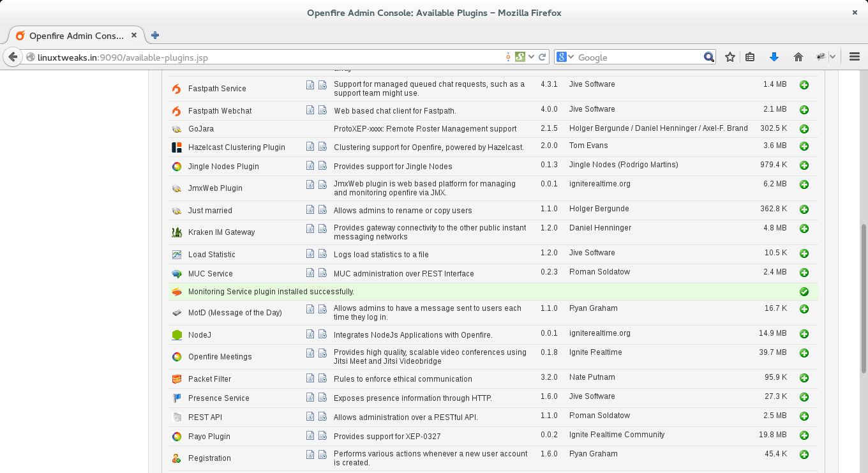Click the green S addon icon in URL bar
868x473 pixels.
tap(520, 57)
